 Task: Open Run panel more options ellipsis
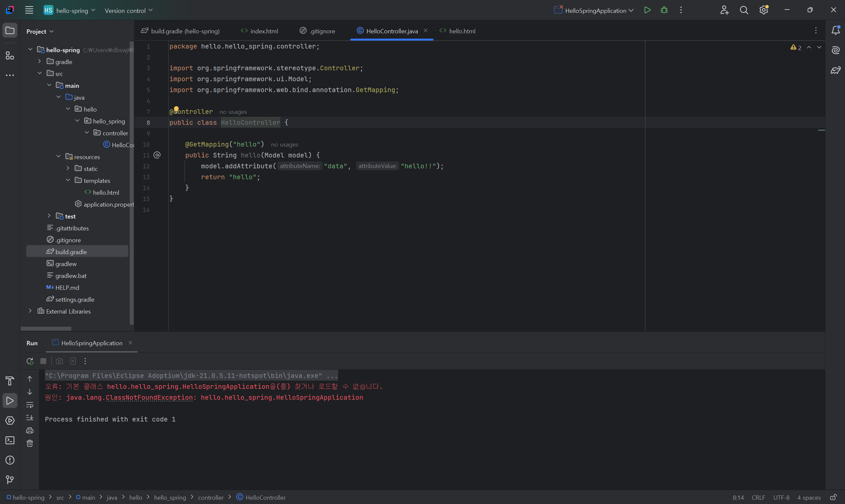pyautogui.click(x=85, y=361)
